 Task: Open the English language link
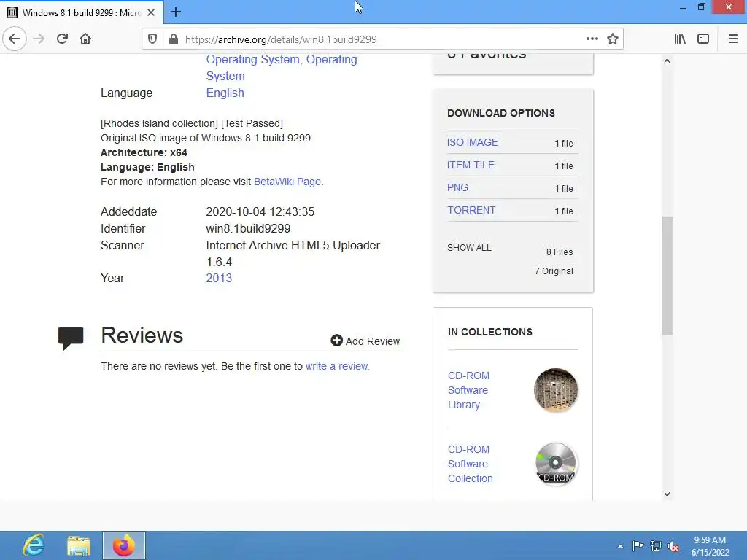pos(225,93)
